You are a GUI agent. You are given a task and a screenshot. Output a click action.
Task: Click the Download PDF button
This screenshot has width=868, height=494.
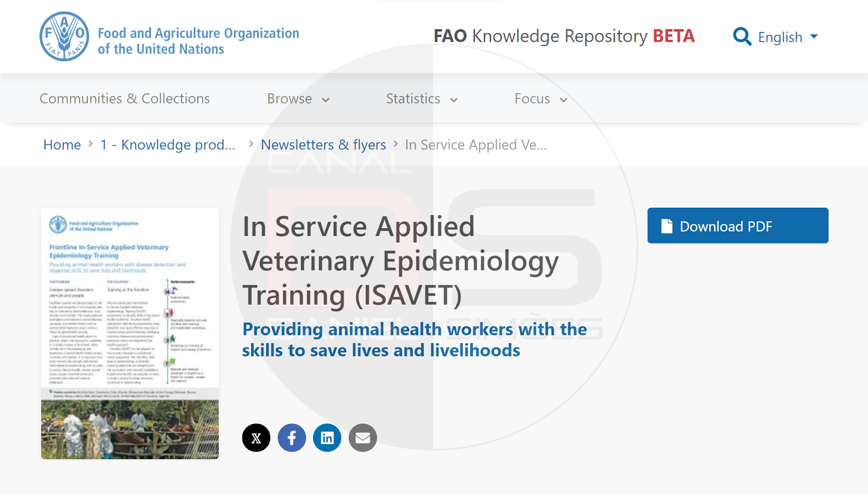(x=738, y=226)
